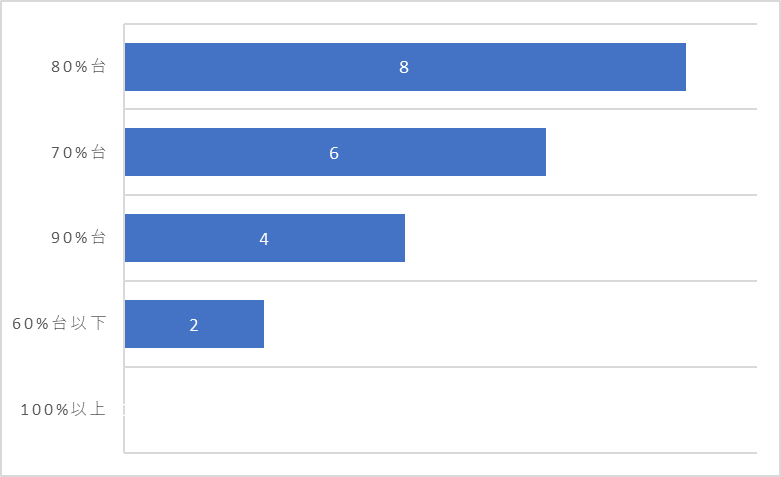Select the 60%台以下 bar
The height and width of the screenshot is (477, 781).
(x=194, y=324)
